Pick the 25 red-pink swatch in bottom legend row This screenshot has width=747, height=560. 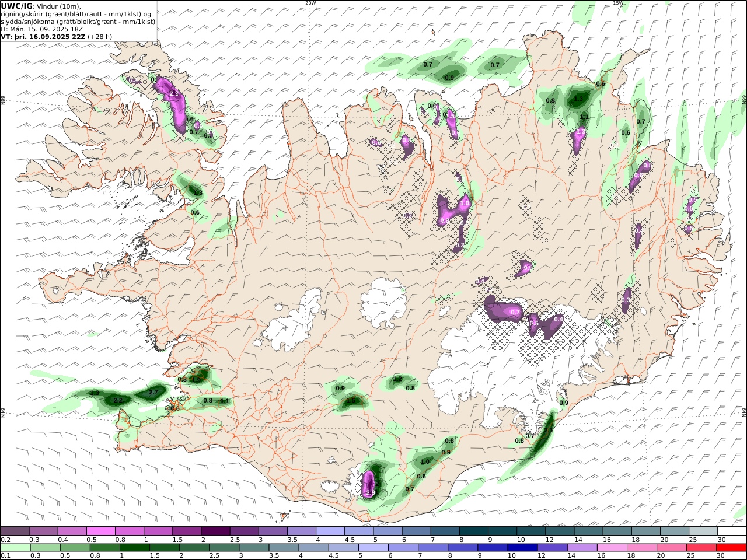click(701, 548)
